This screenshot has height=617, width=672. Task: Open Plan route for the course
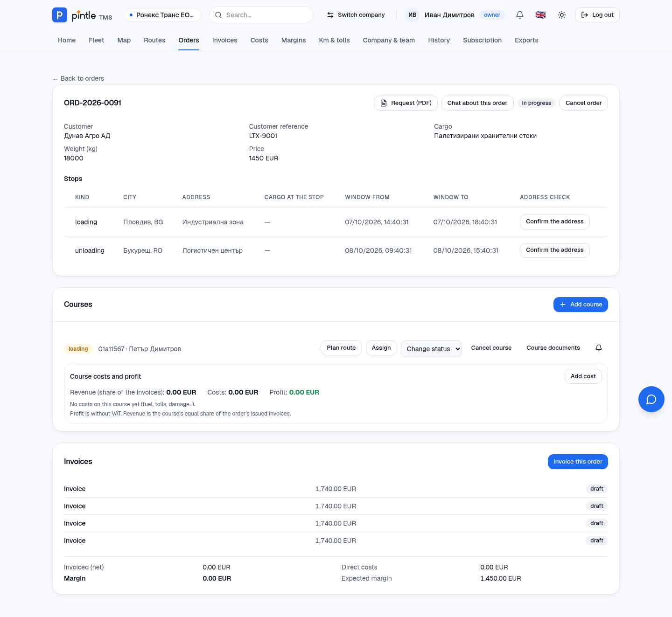coord(341,348)
